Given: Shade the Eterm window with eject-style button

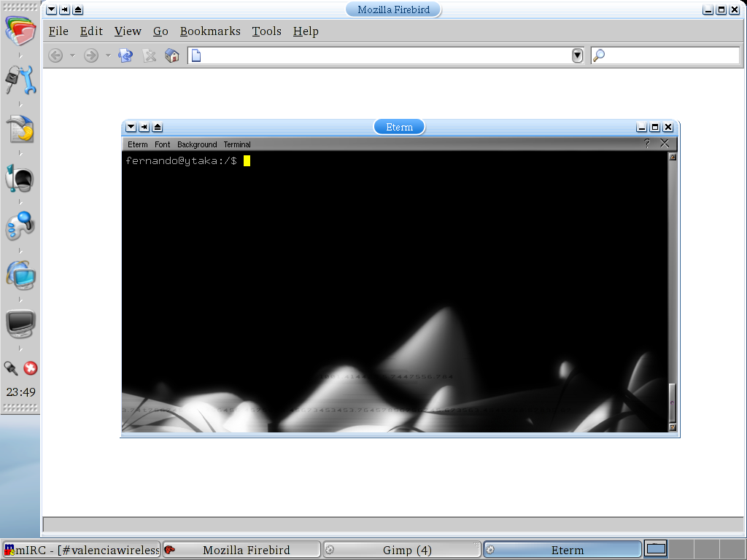Looking at the screenshot, I should [x=158, y=127].
